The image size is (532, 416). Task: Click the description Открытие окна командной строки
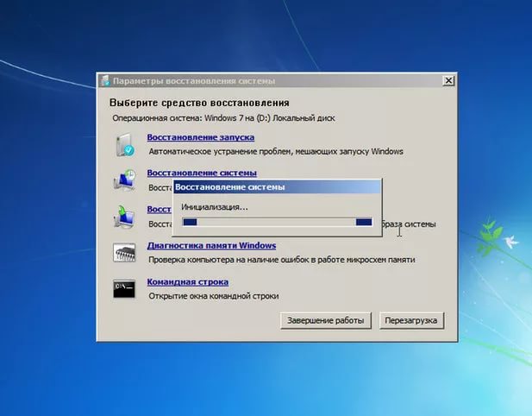214,296
